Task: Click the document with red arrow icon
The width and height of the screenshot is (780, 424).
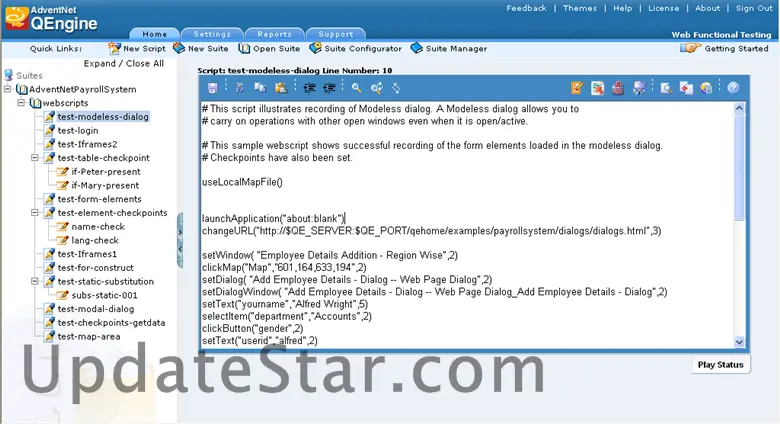Action: [597, 88]
